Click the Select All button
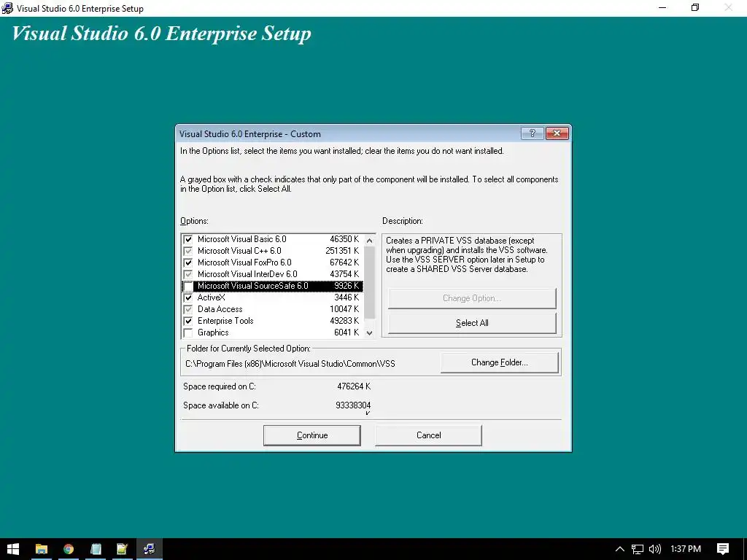This screenshot has height=560, width=747. tap(472, 323)
